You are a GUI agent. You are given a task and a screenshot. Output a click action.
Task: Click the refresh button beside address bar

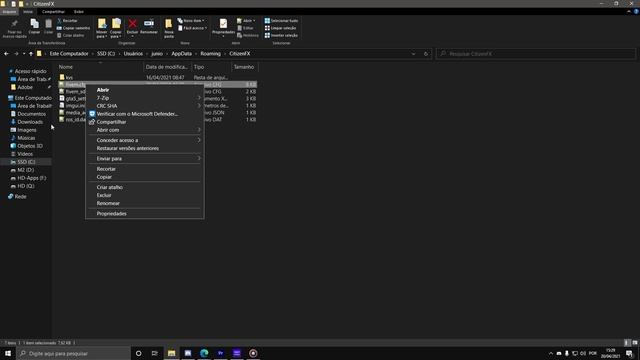click(426, 53)
